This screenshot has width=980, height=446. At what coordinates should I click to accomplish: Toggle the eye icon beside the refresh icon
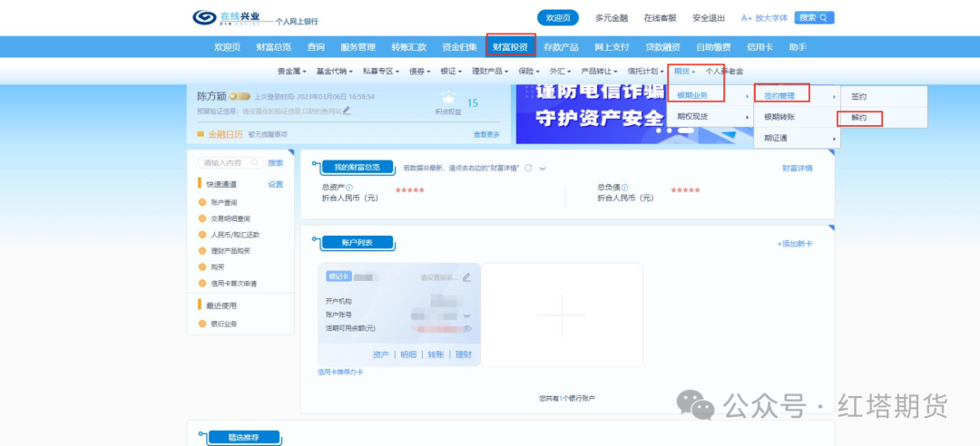(543, 169)
